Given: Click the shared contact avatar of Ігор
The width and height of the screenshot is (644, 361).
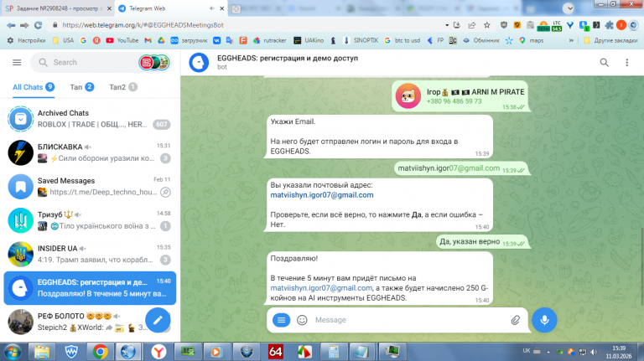Looking at the screenshot, I should (x=408, y=96).
